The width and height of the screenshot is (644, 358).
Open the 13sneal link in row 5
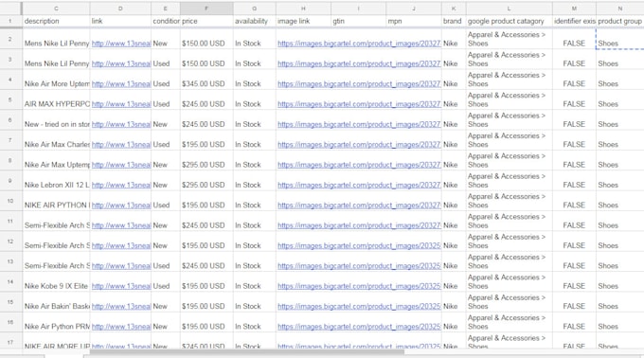coord(121,104)
